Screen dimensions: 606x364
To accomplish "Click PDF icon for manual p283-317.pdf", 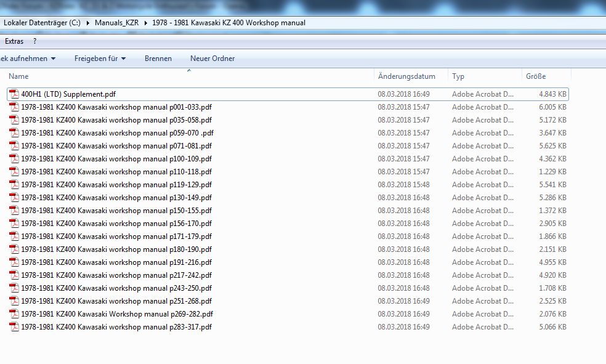I will (x=14, y=327).
